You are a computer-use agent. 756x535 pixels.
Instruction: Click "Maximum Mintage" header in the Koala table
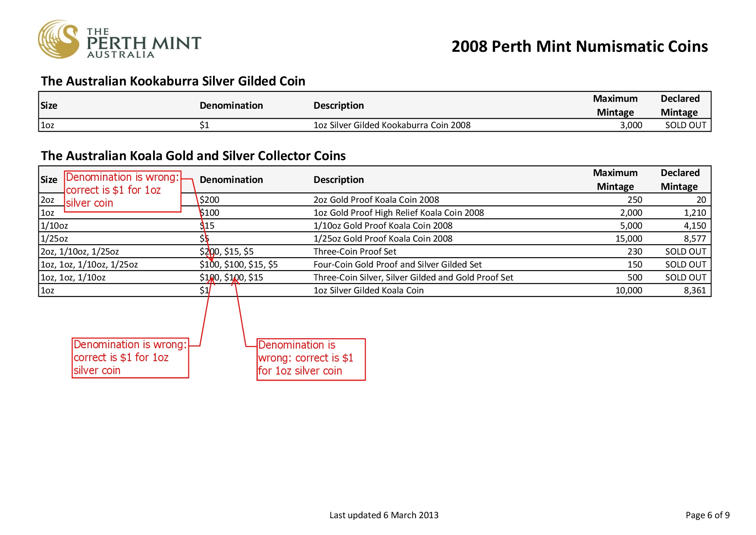[615, 179]
